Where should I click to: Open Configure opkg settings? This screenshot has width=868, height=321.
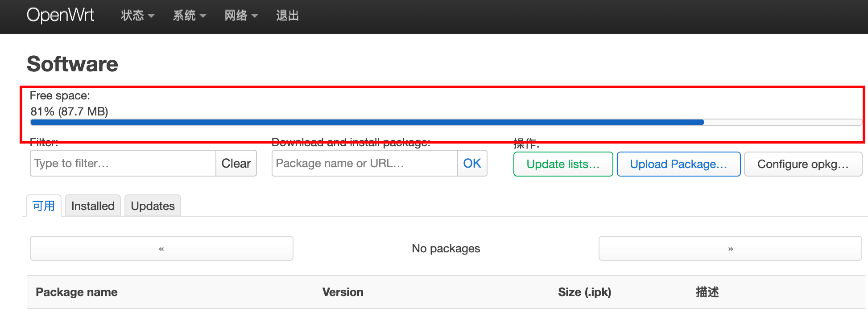point(803,164)
